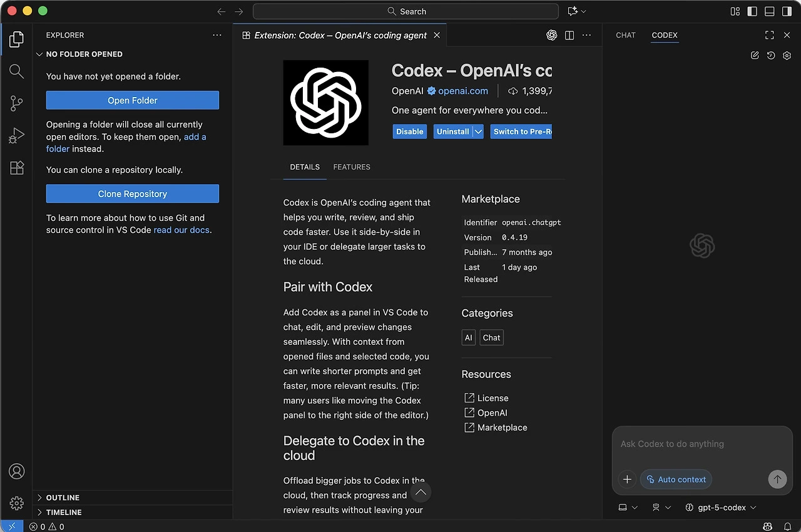Select the Features tab
Screen dimensions: 801x532
tap(352, 167)
